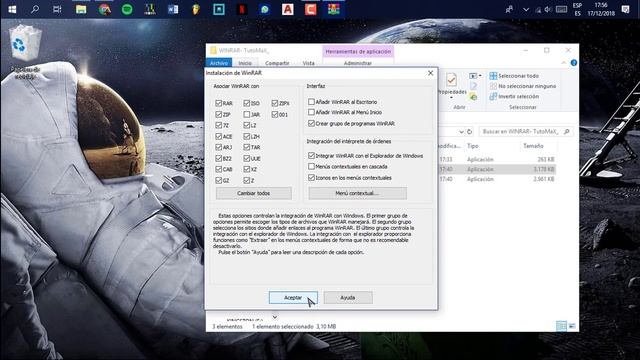Image resolution: width=640 pixels, height=360 pixels.
Task: Uncheck the 001 association checkbox
Action: coord(275,114)
